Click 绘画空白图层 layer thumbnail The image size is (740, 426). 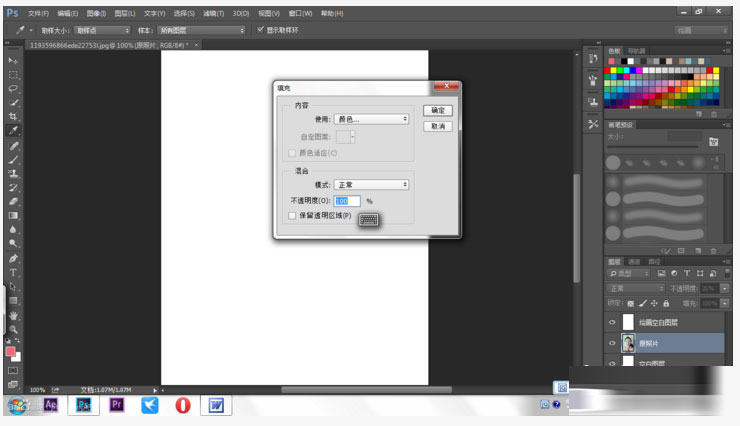[628, 322]
